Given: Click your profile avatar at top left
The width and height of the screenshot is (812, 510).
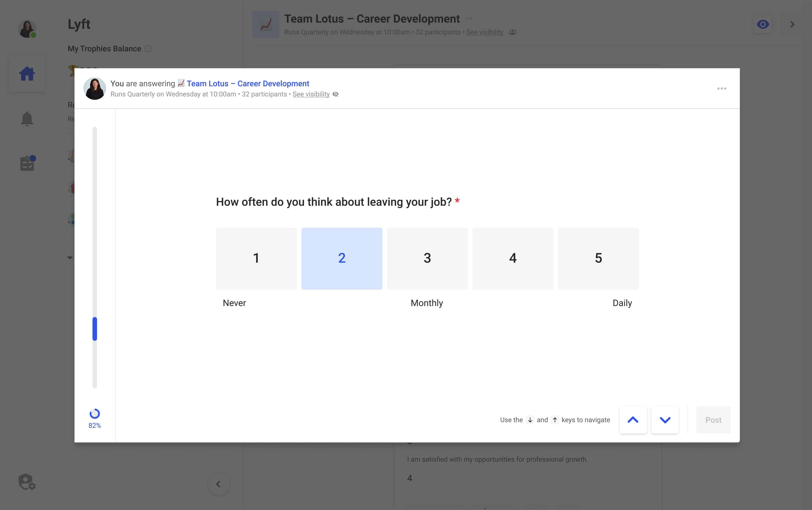Looking at the screenshot, I should click(x=27, y=29).
